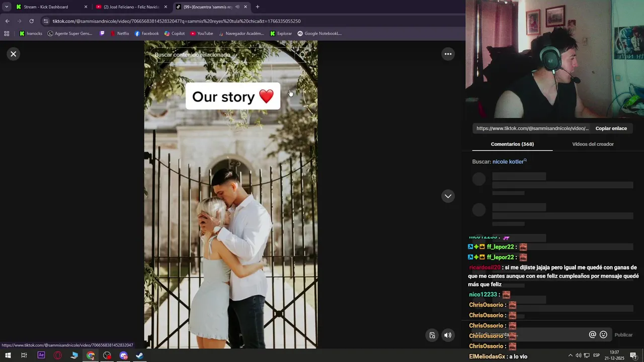
Task: Switch to 'Stream - Kick Dashboard' browser tab
Action: click(46, 7)
